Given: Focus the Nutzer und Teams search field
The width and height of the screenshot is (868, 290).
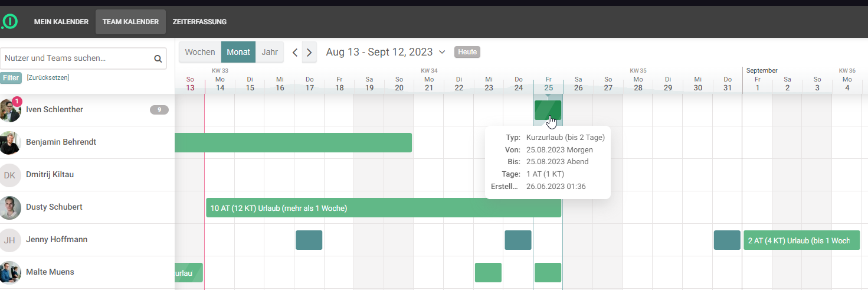Looking at the screenshot, I should 77,58.
